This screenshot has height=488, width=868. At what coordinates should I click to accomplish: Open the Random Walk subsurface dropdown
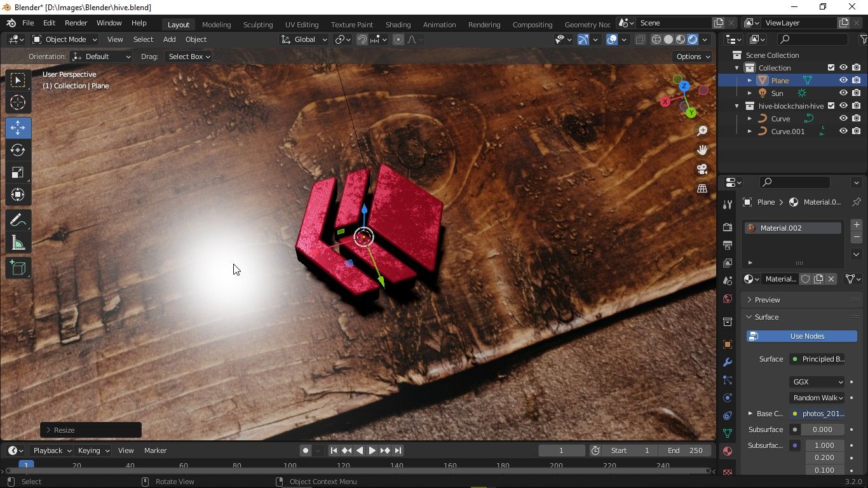click(x=817, y=398)
